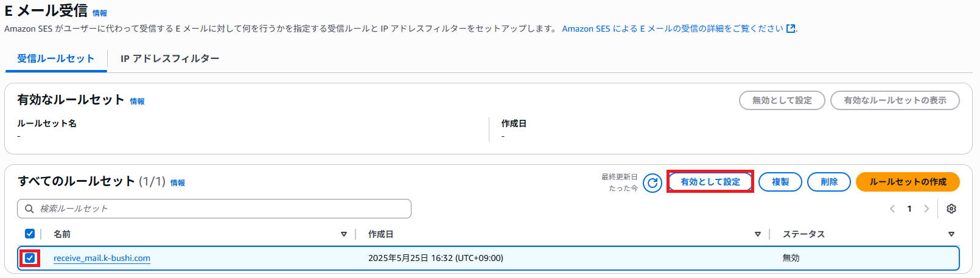980x278 pixels.
Task: Go to next page arrow
Action: [926, 209]
